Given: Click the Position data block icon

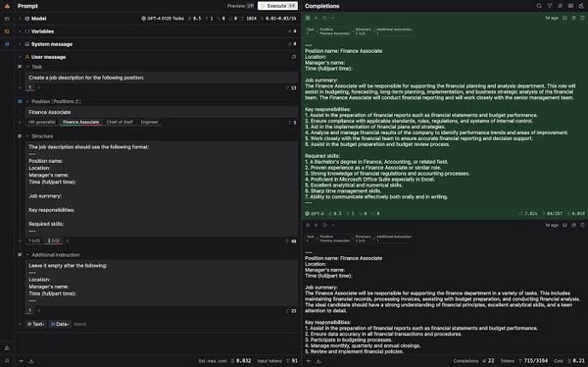Looking at the screenshot, I should 20,101.
